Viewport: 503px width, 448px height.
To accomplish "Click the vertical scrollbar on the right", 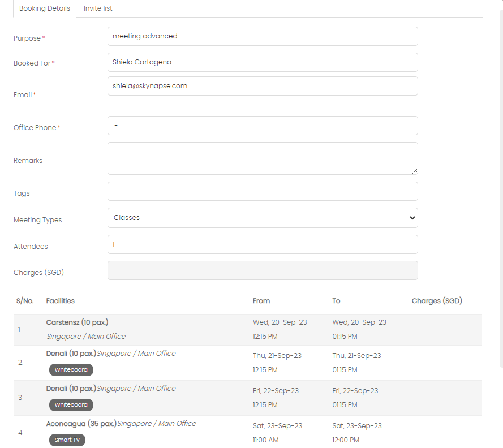I will [501, 189].
